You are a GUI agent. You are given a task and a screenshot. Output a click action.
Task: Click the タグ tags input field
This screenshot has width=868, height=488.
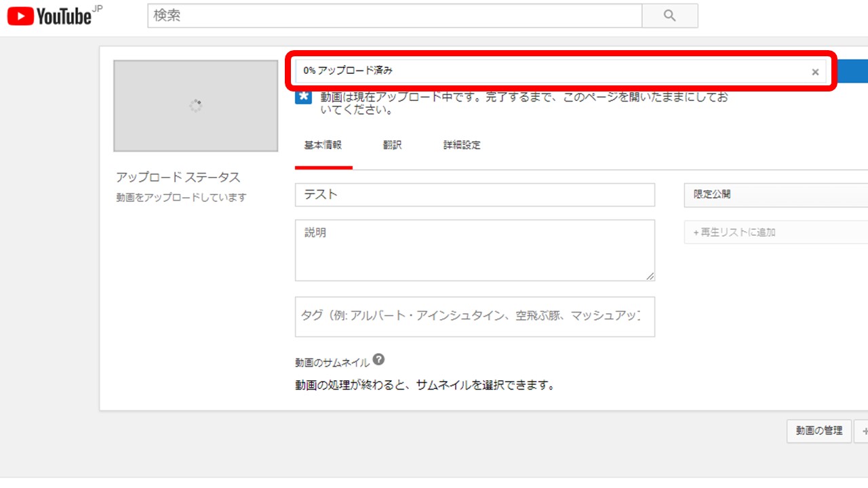point(475,317)
